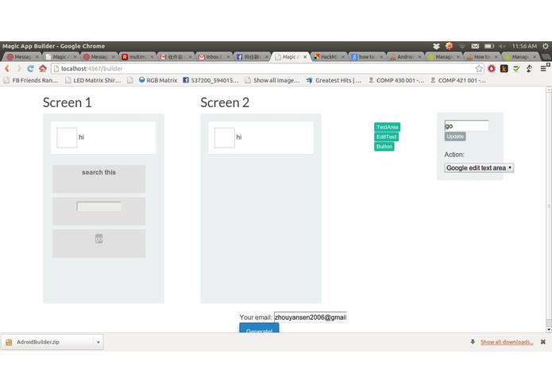The height and width of the screenshot is (392, 552).
Task: Click the orange 'k' extension icon
Action: tap(504, 68)
